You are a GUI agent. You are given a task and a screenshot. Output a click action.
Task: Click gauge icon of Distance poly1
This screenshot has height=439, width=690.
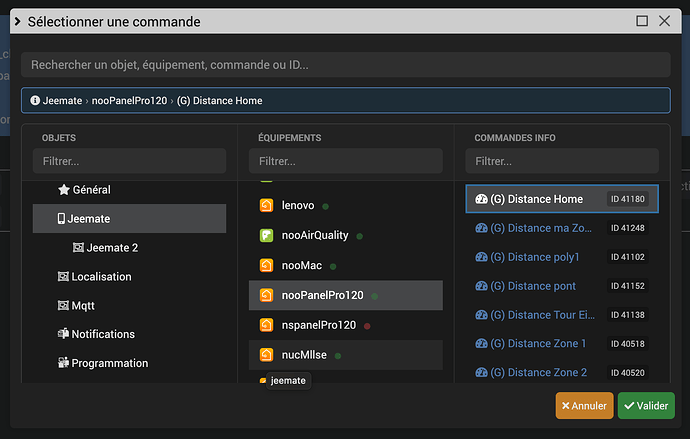[481, 257]
